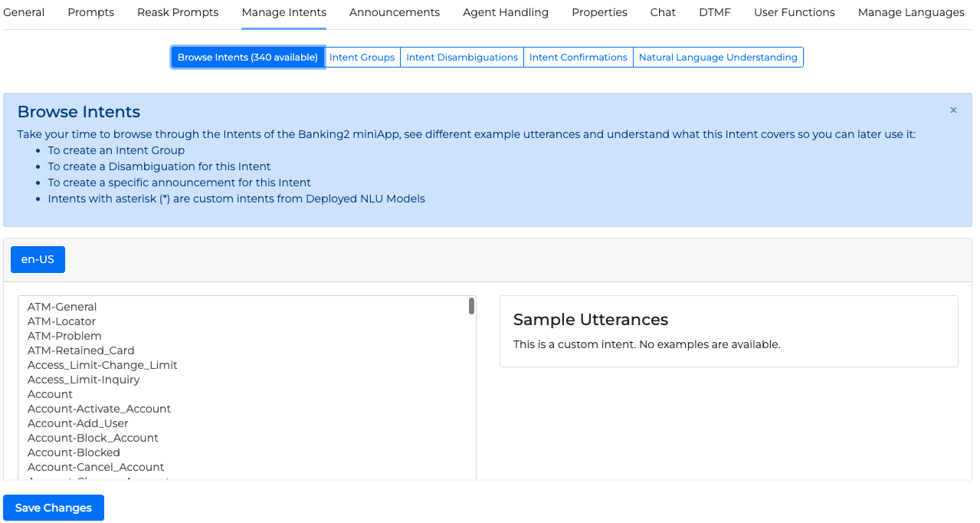Open Intent Confirmations section
The width and height of the screenshot is (980, 523).
(x=578, y=58)
